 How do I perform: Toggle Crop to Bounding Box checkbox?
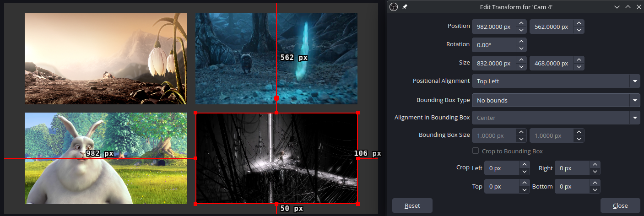pyautogui.click(x=476, y=151)
